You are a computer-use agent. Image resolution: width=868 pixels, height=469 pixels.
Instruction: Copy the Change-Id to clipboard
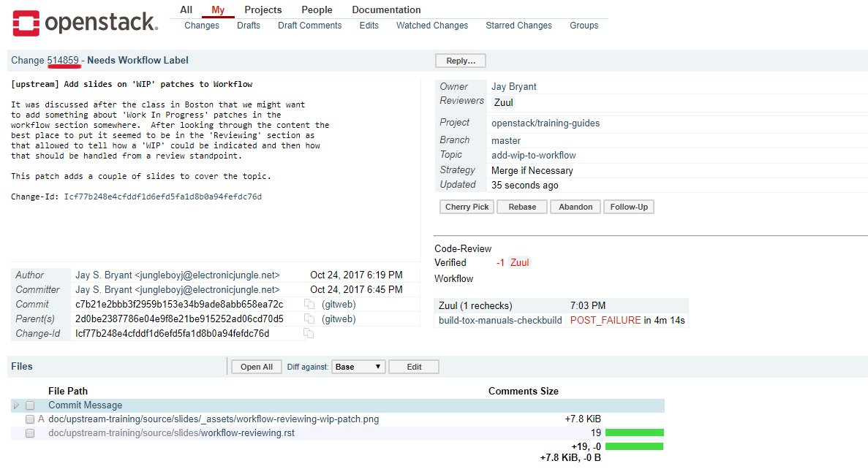[x=309, y=334]
